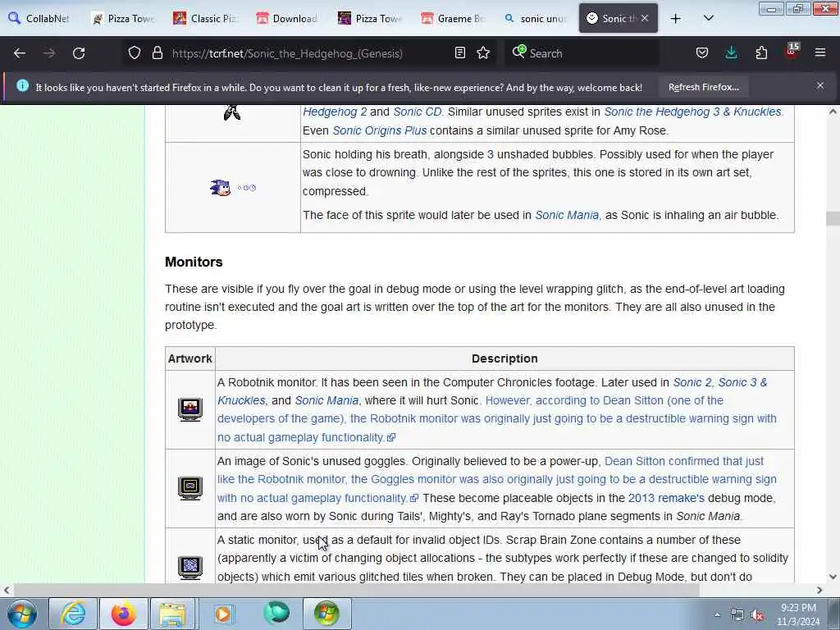Open Sonic Origins Plus link
Screen dimensions: 840x630
(x=379, y=130)
